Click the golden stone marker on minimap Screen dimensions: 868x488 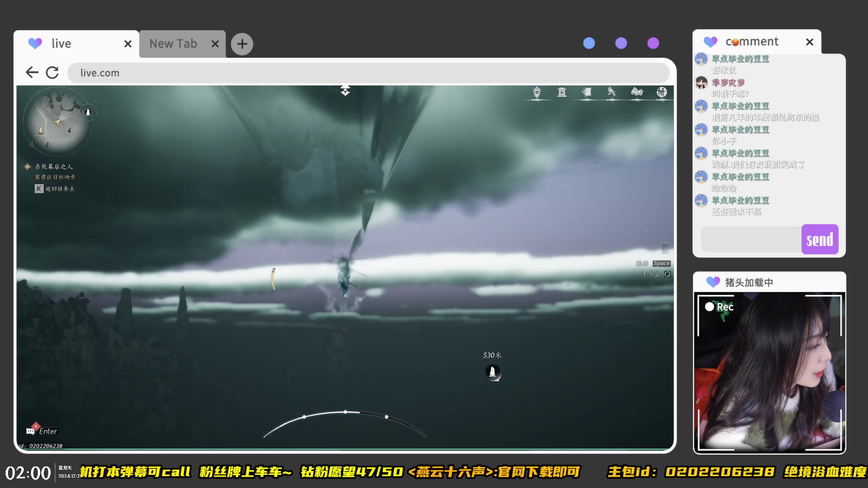(41, 131)
